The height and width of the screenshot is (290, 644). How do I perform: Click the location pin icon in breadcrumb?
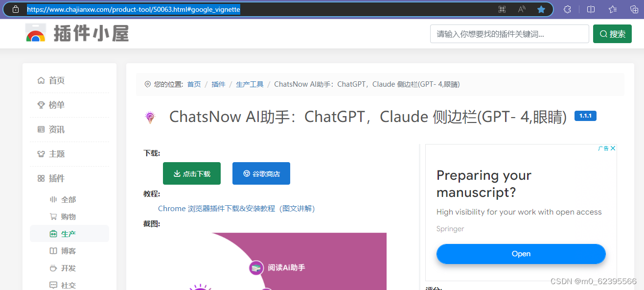148,84
